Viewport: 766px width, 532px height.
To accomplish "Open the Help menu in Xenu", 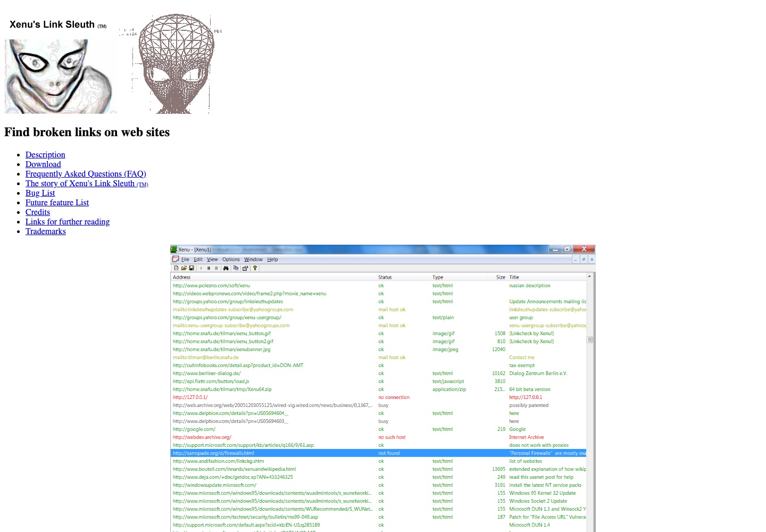I will (272, 260).
